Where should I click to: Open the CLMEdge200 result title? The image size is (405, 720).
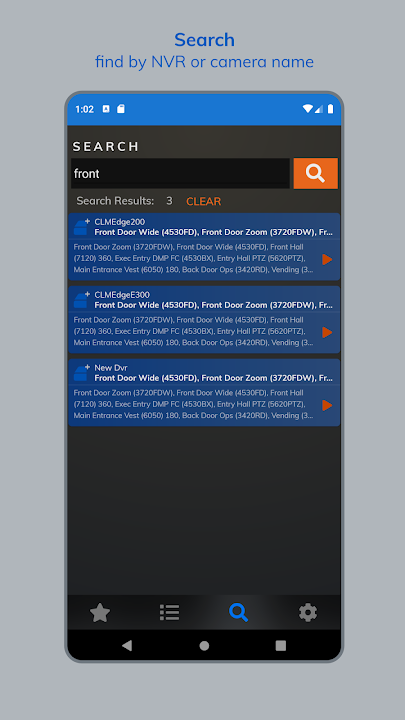point(120,222)
